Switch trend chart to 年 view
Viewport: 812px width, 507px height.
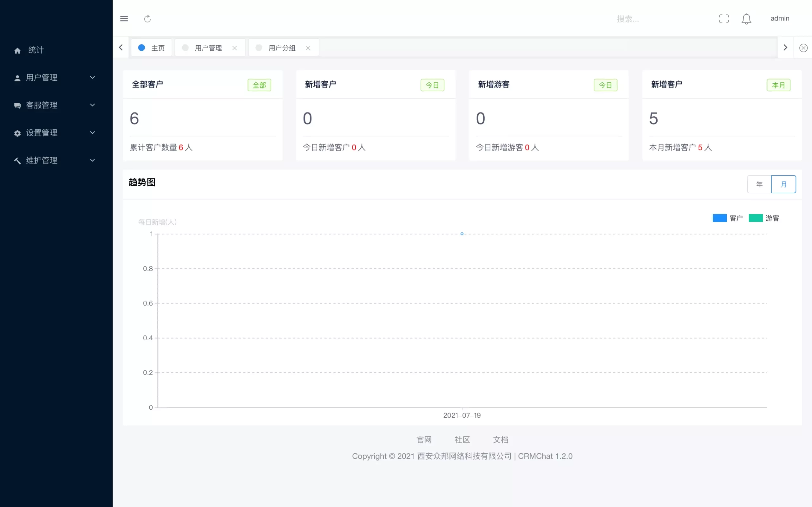[x=759, y=184]
